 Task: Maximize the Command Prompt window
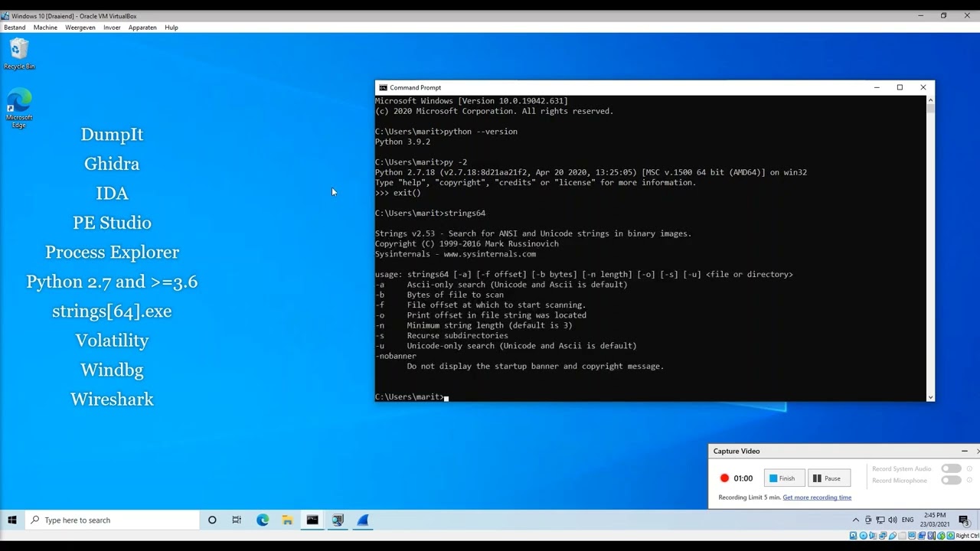(x=900, y=87)
